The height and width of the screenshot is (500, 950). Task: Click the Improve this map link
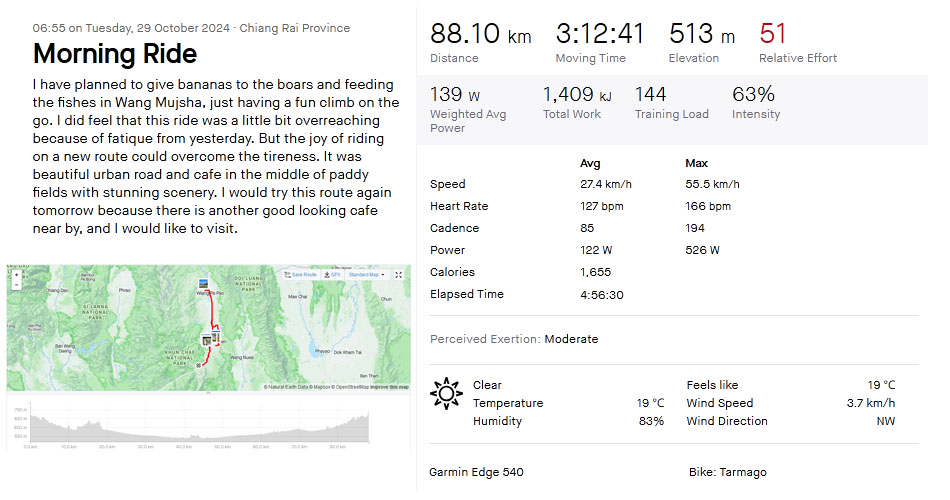[389, 387]
